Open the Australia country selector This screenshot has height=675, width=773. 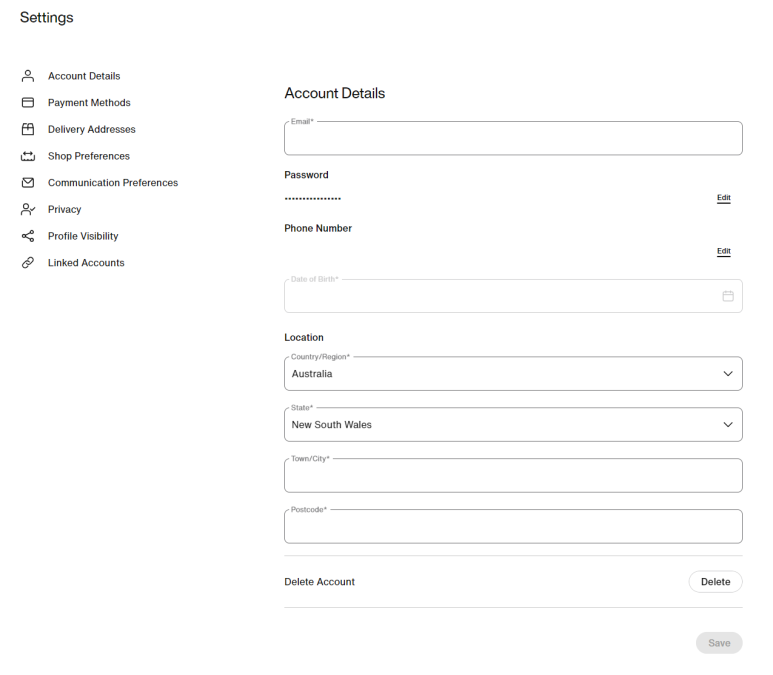513,374
